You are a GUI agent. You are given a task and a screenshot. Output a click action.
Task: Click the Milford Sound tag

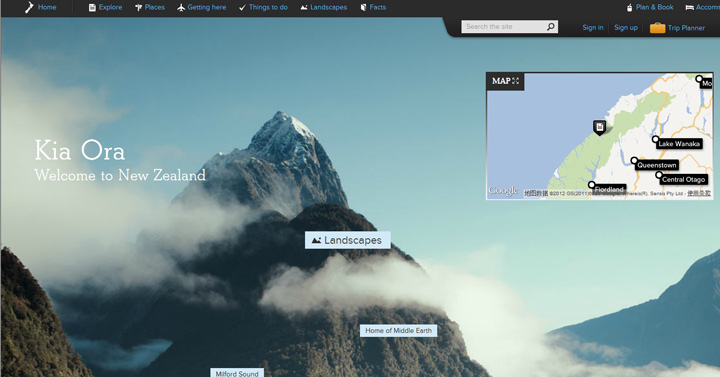point(237,373)
